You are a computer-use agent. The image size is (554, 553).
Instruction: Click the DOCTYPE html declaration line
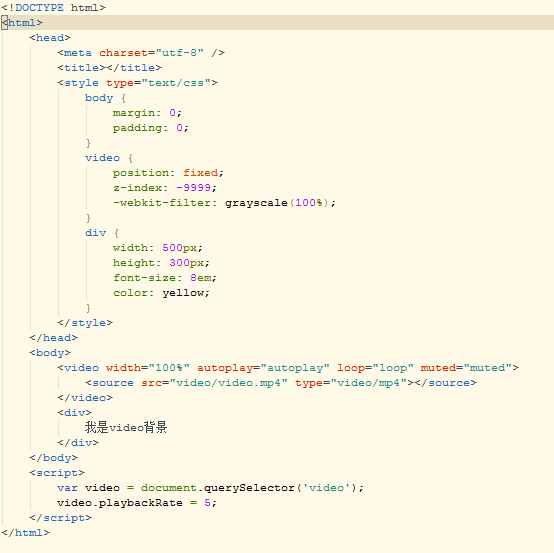(53, 7)
